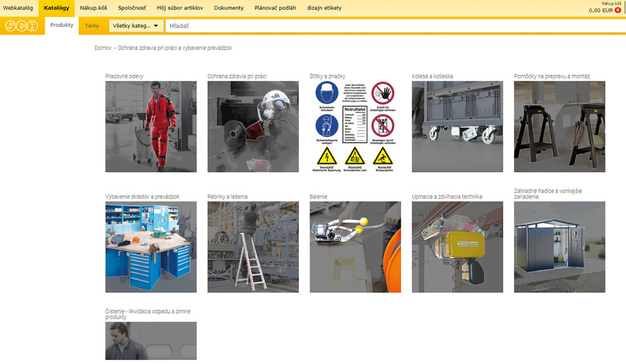Open Nákup.kôš in the top menu
Screen dimensions: 626x364
[x=93, y=8]
